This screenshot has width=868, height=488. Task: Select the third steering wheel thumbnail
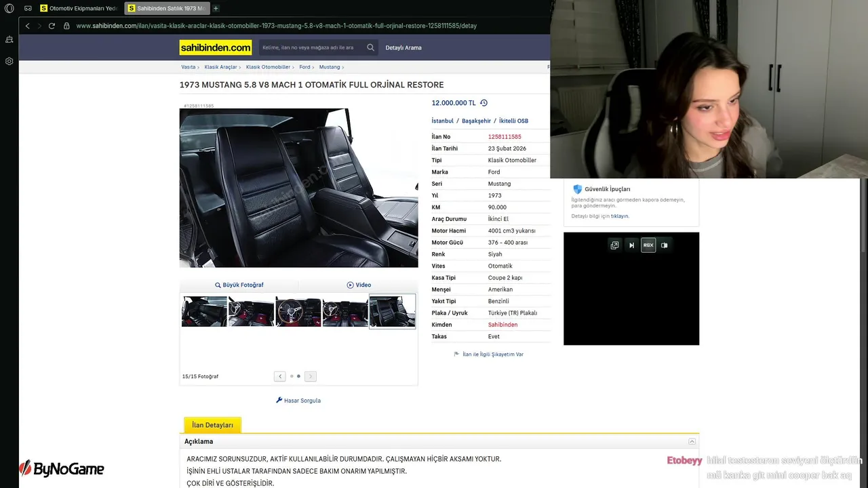pyautogui.click(x=298, y=312)
